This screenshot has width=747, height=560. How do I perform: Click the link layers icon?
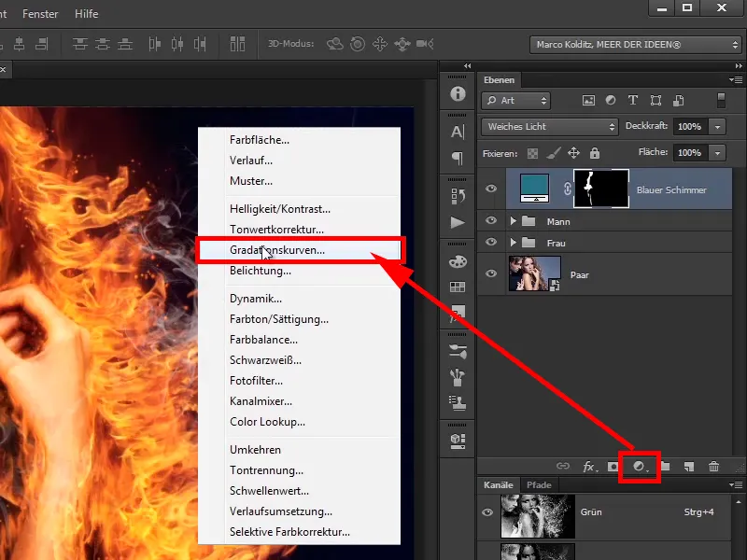click(563, 466)
